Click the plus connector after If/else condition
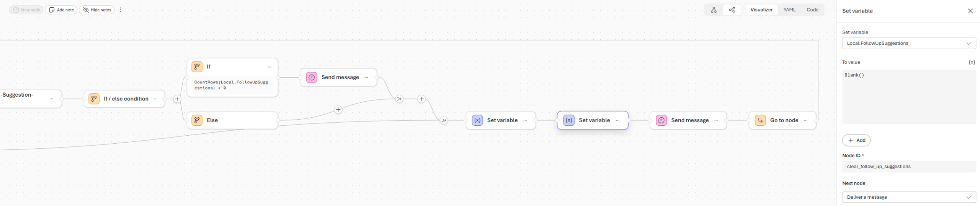 point(177,99)
